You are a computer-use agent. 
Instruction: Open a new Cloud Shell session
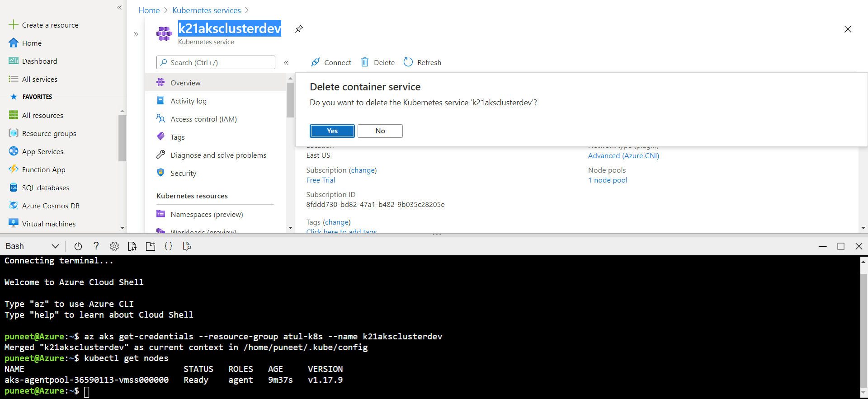151,246
